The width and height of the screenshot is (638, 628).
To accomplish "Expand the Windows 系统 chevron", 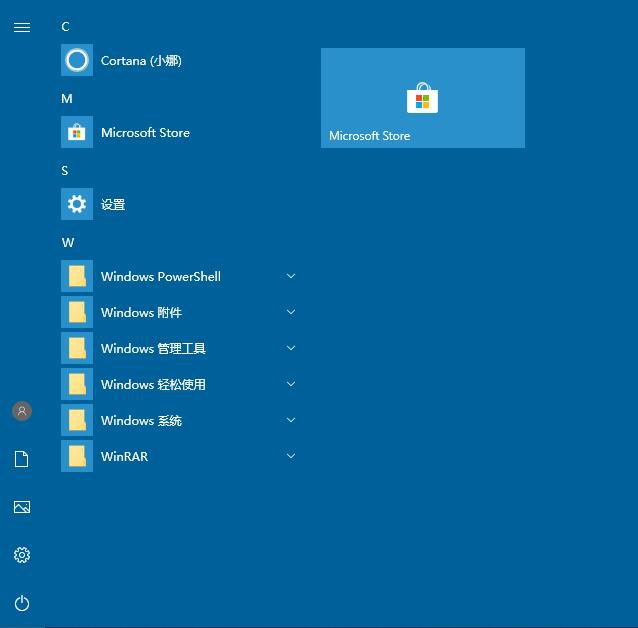I will click(291, 420).
